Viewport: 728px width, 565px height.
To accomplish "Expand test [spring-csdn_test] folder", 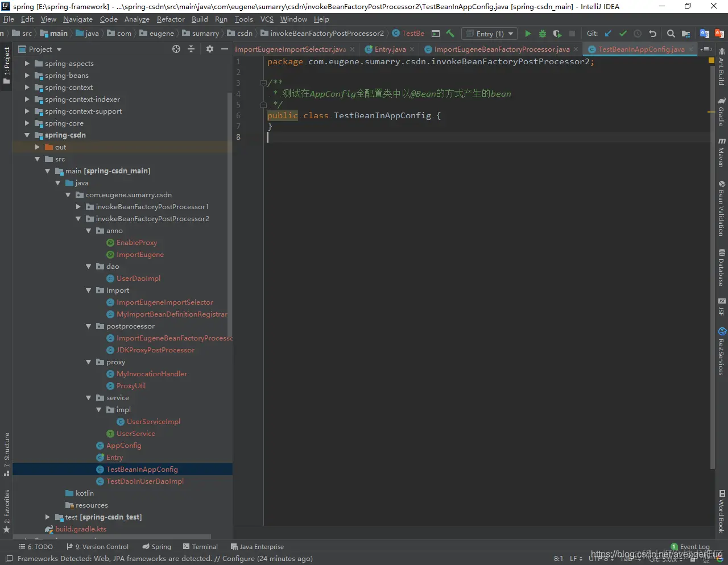I will click(x=48, y=517).
